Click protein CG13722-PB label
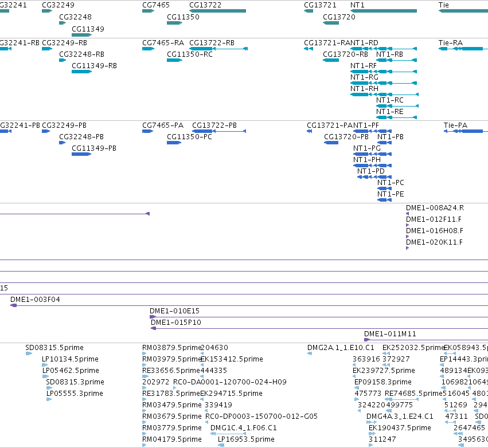This screenshot has height=448, width=488. 214,125
